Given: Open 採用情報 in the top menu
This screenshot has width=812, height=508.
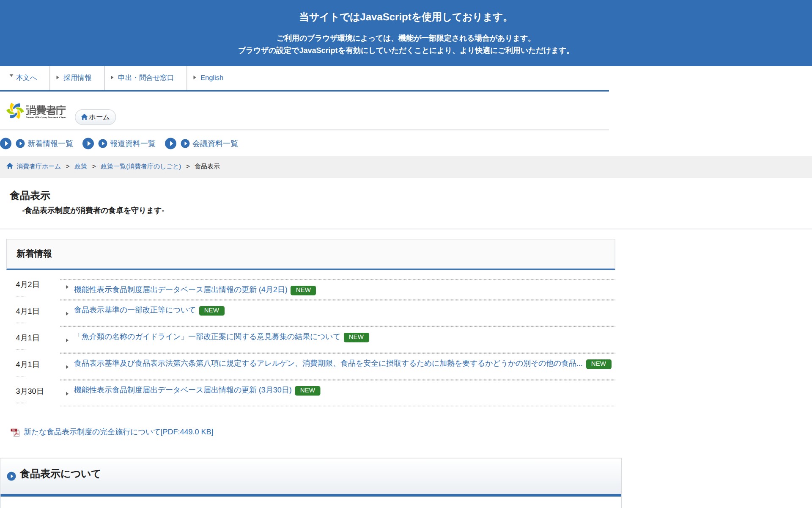Looking at the screenshot, I should click(77, 78).
